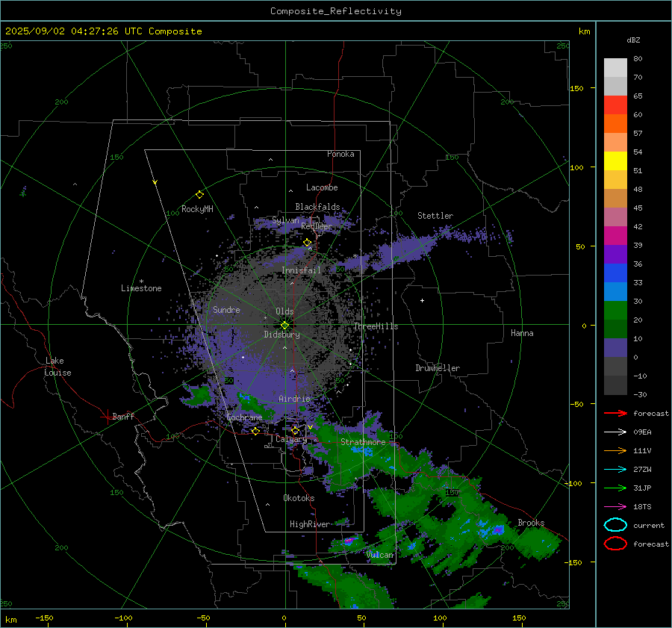Screen dimensions: 672x628
Task: Select the Lacombe label
Action: tap(322, 187)
